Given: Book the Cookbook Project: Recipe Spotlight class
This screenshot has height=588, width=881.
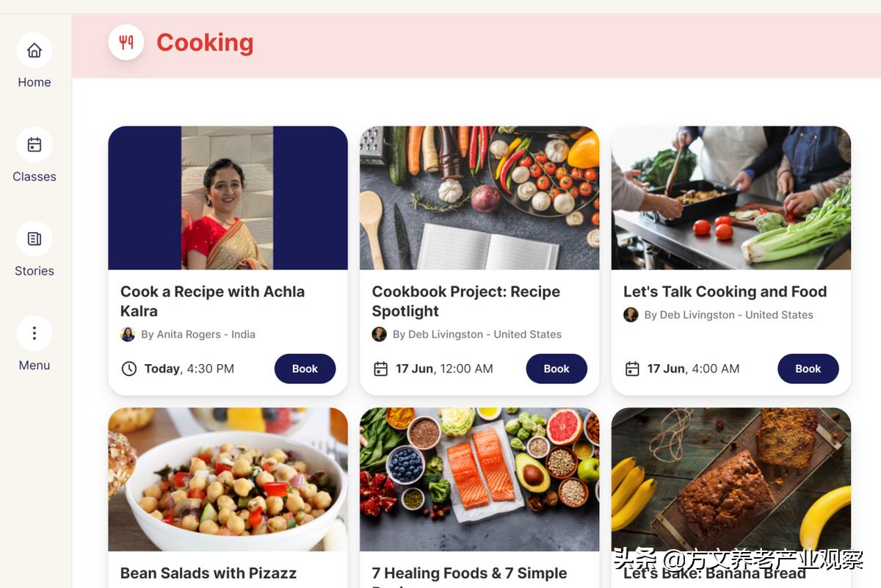Looking at the screenshot, I should [x=556, y=369].
